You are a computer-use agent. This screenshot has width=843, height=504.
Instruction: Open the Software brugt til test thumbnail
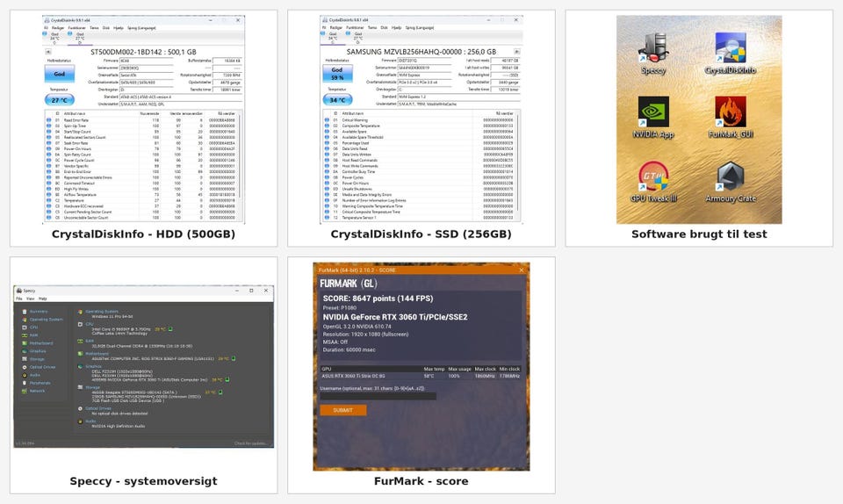click(699, 128)
